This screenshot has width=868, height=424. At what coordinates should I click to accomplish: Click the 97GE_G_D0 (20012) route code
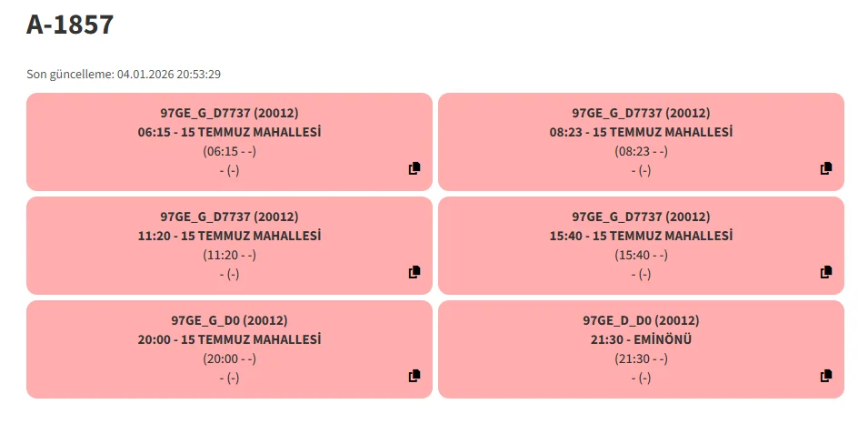point(229,320)
